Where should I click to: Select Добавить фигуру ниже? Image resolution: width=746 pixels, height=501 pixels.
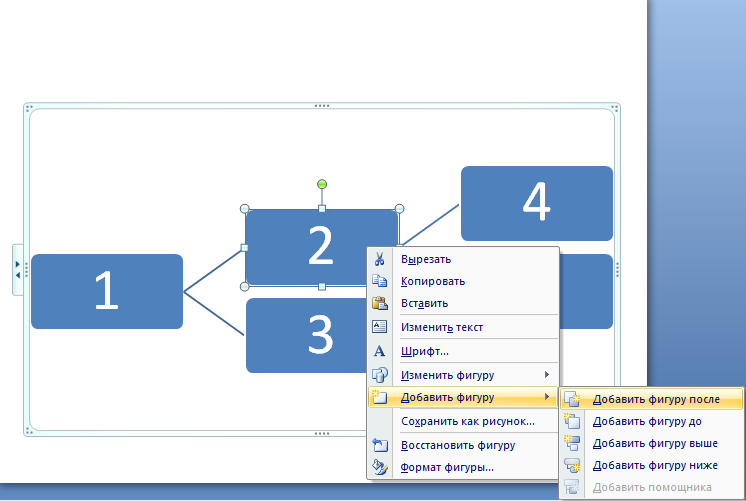[x=651, y=465]
